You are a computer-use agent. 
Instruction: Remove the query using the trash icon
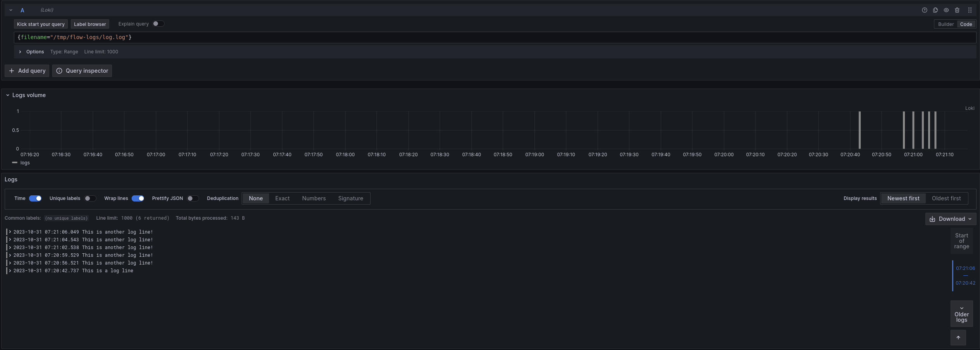click(957, 10)
